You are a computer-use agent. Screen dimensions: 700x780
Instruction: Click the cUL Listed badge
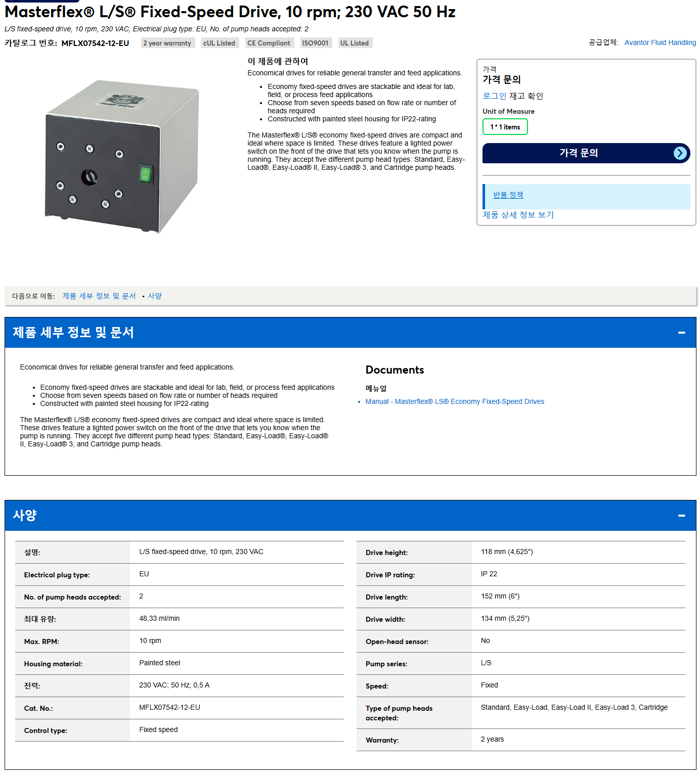click(219, 43)
